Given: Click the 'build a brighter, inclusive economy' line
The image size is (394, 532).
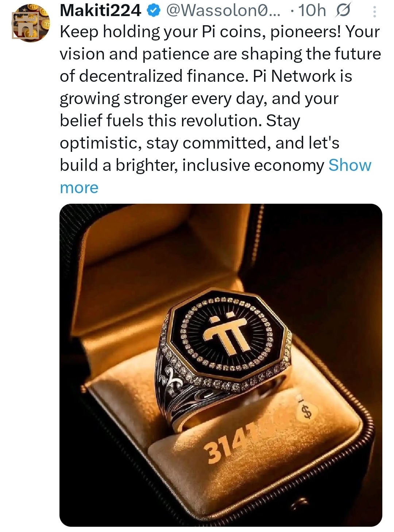Looking at the screenshot, I should (x=192, y=165).
